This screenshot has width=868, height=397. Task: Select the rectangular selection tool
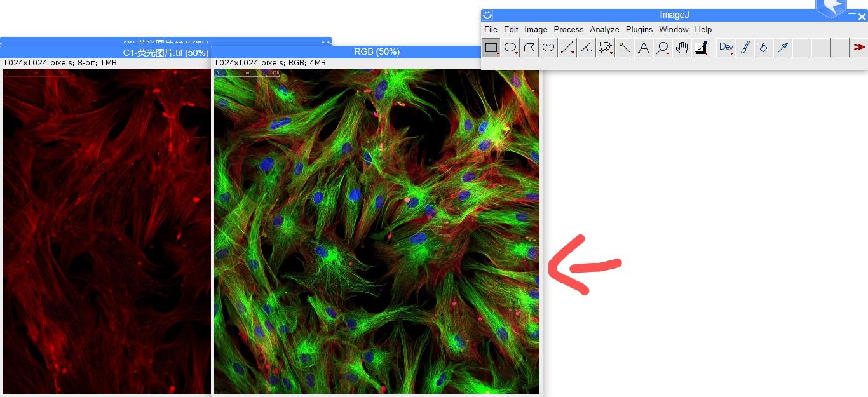click(x=491, y=47)
